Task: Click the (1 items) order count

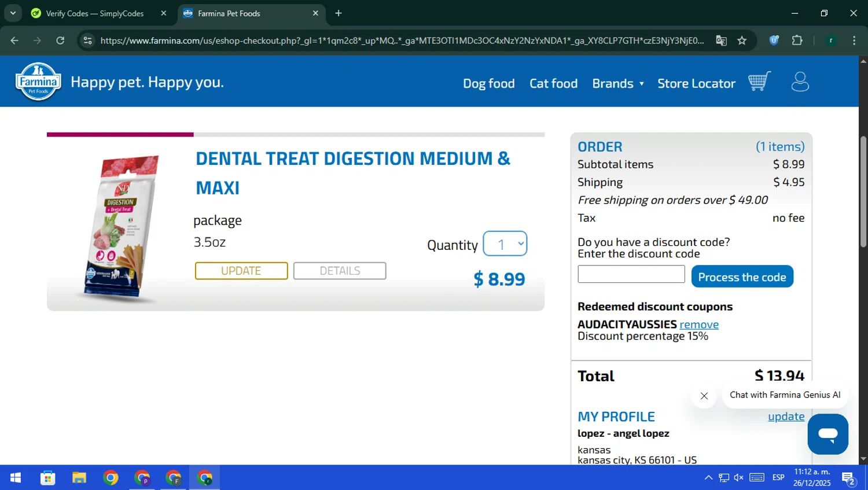Action: pyautogui.click(x=780, y=147)
